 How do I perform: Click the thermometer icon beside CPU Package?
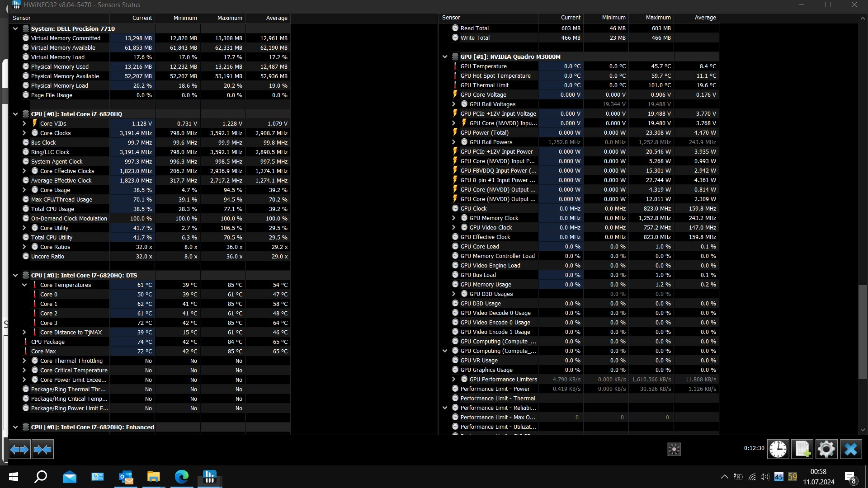(x=26, y=342)
